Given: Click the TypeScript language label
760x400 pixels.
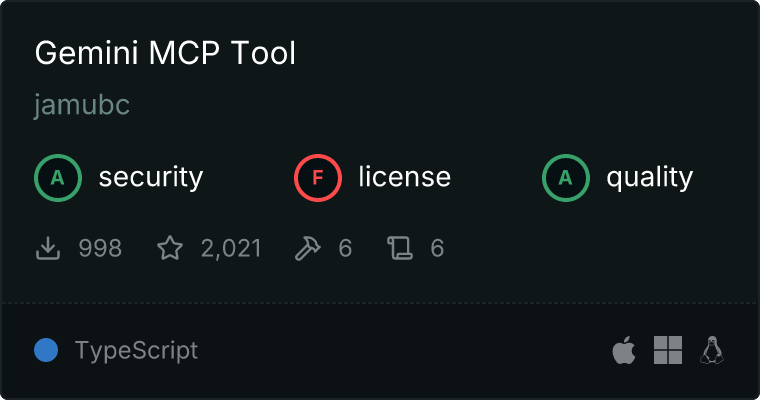Looking at the screenshot, I should [137, 351].
